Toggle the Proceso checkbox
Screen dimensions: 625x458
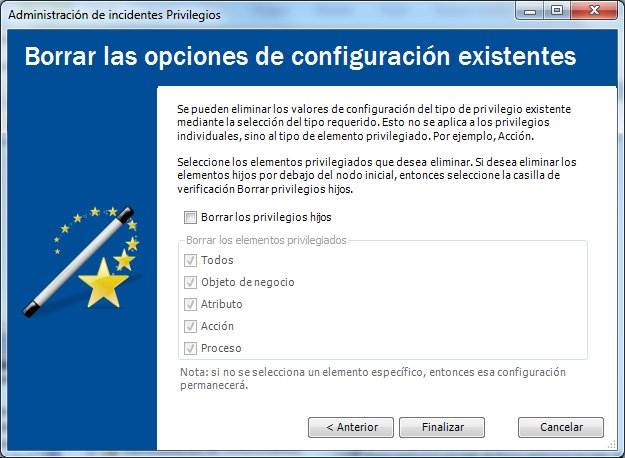(190, 348)
